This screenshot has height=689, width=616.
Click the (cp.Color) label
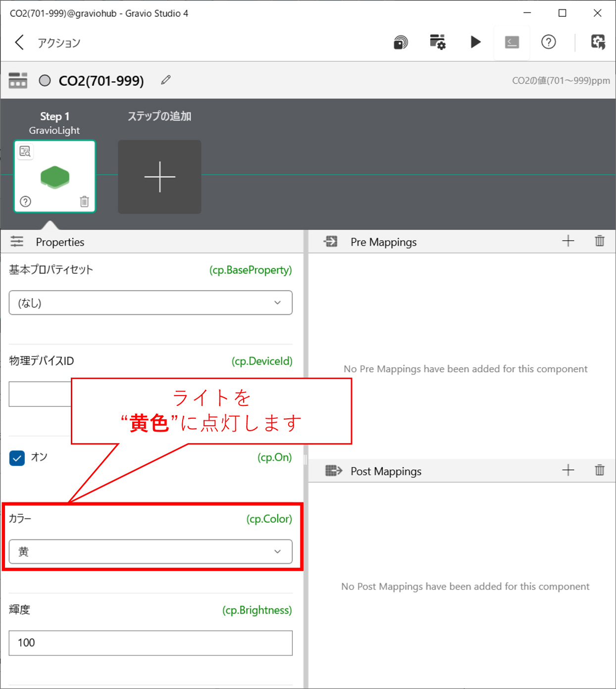coord(269,519)
